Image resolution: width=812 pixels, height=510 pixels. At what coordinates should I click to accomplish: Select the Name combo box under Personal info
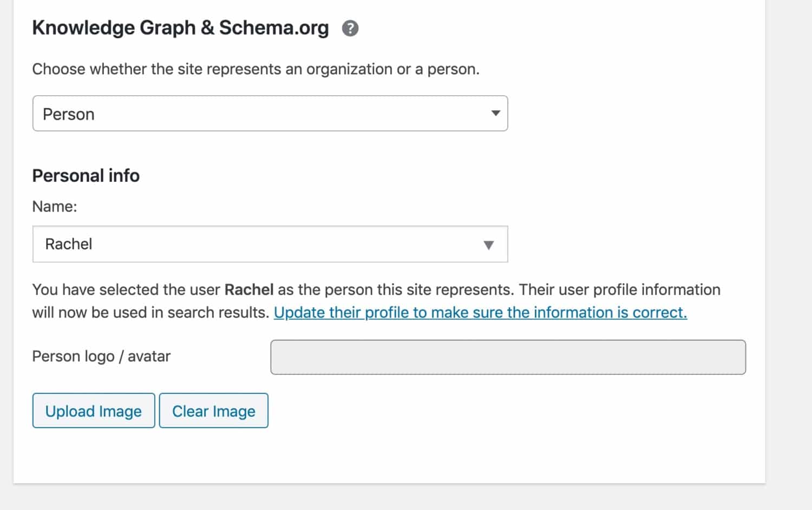pyautogui.click(x=270, y=244)
